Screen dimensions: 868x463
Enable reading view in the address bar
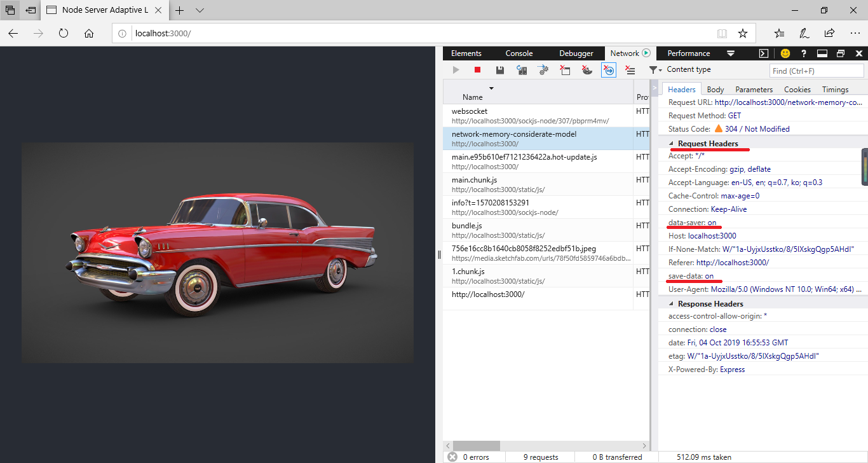pos(722,32)
